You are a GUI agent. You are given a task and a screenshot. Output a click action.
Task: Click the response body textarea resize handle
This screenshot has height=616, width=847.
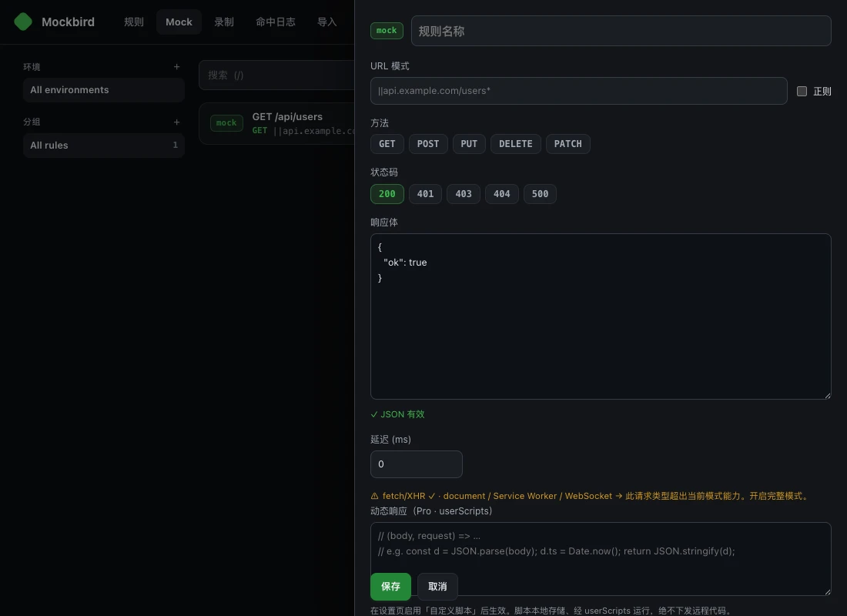[x=827, y=395]
